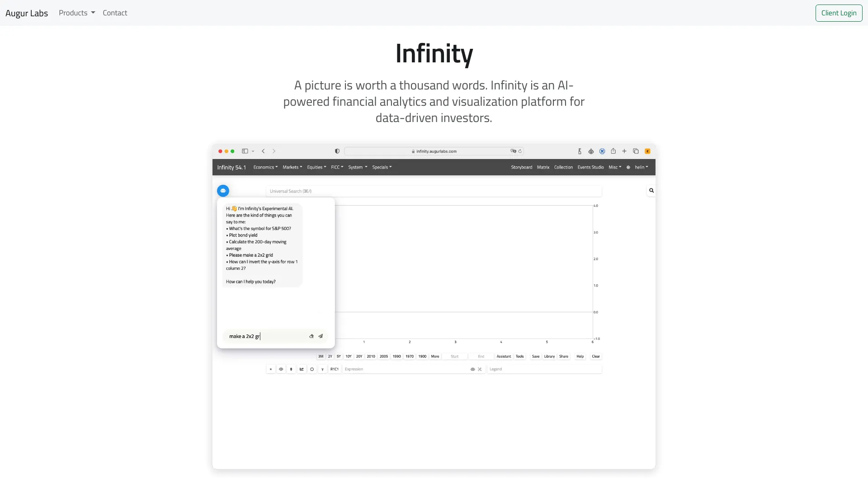The width and height of the screenshot is (868, 488).
Task: Toggle the x remove button in expression row
Action: [x=270, y=369]
